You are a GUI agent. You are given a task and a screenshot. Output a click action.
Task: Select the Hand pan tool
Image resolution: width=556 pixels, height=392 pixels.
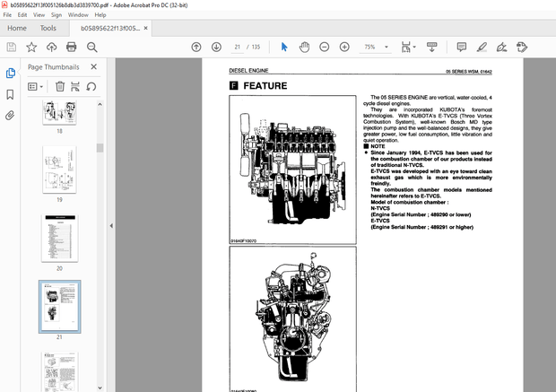[304, 47]
